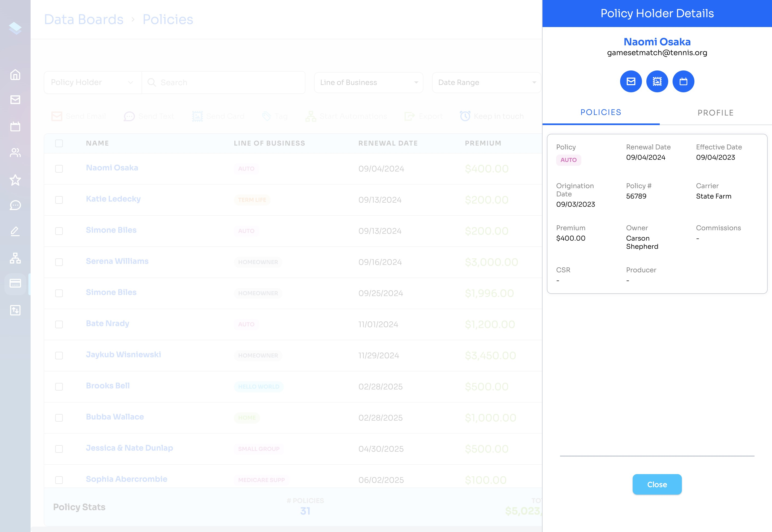Open the Chat bubble sidebar icon
Screen dimensions: 772x532
pos(15,205)
